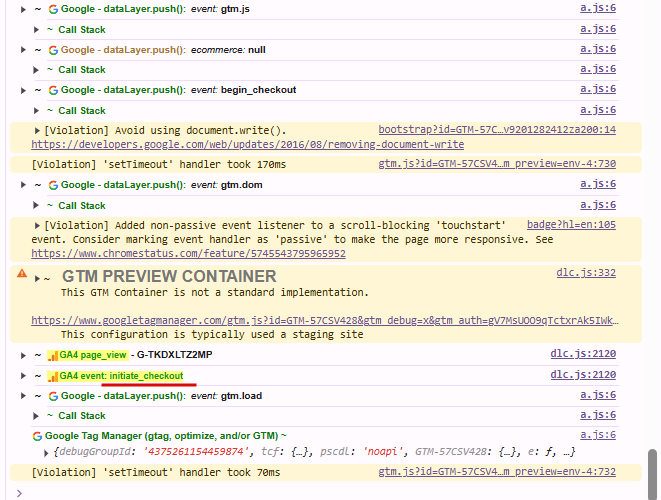
Task: Click the console vertical scrollbar thumb
Action: pos(652,474)
